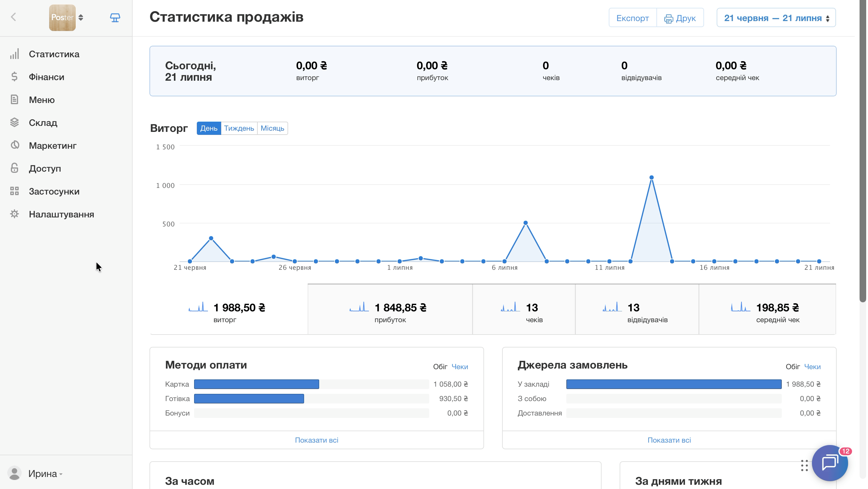Click the sparkline icon beside середній чек total
This screenshot has height=489, width=868.
coord(741,307)
